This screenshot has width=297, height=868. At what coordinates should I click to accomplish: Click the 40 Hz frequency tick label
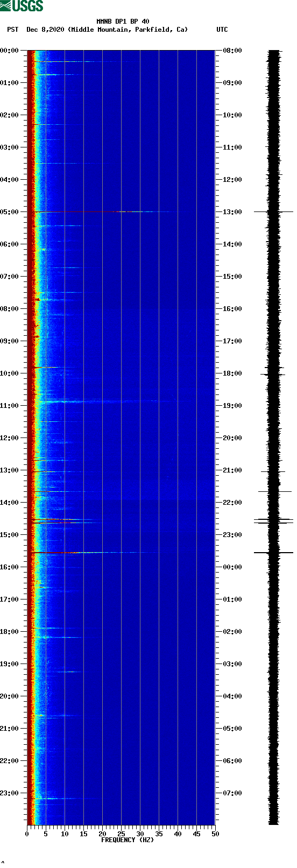point(178,834)
